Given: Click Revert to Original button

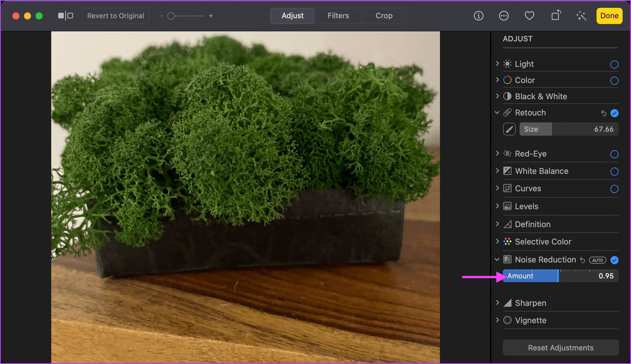Looking at the screenshot, I should pyautogui.click(x=115, y=16).
